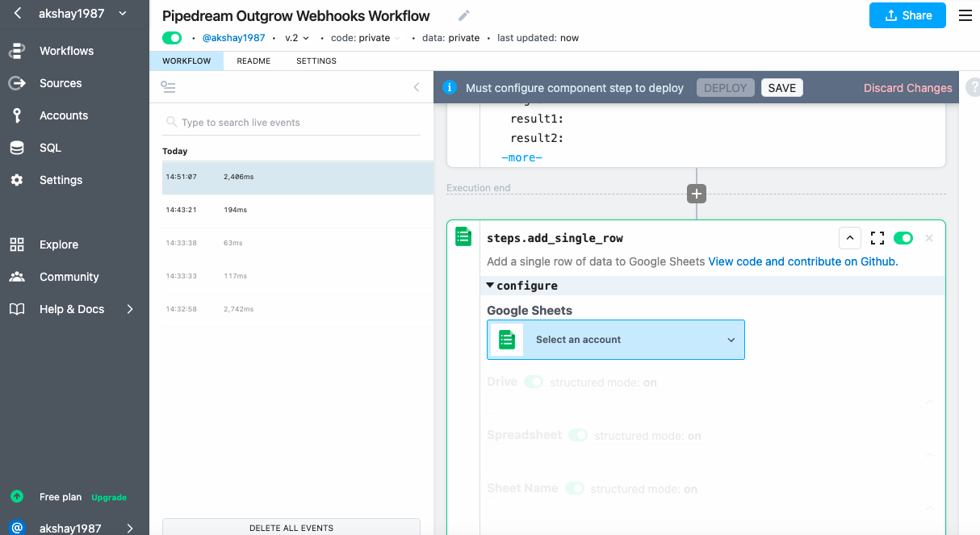Screen dimensions: 980x535
Task: Toggle Spreadsheet structured mode switch
Action: point(578,435)
